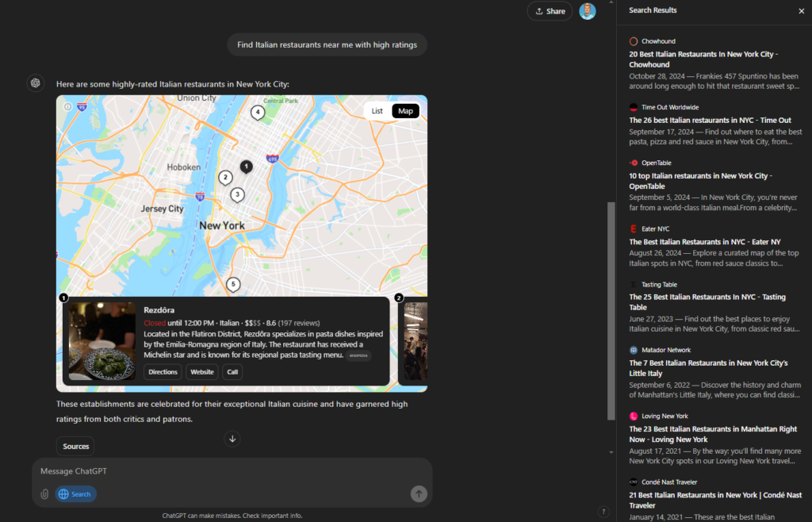Click the Wikipedia source chip
Viewport: 812px width, 522px height.
click(358, 355)
